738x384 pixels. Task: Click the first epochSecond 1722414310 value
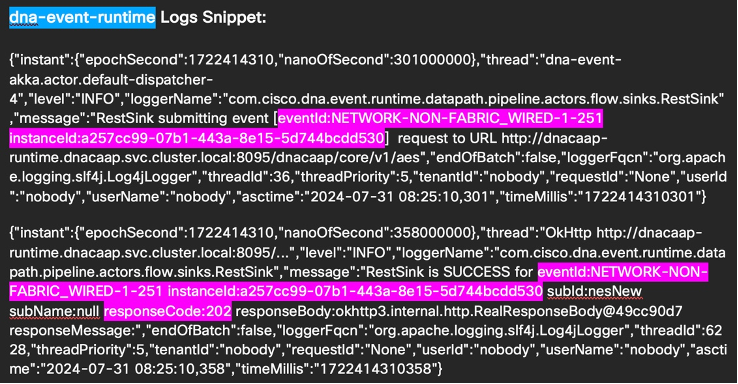[x=231, y=60]
